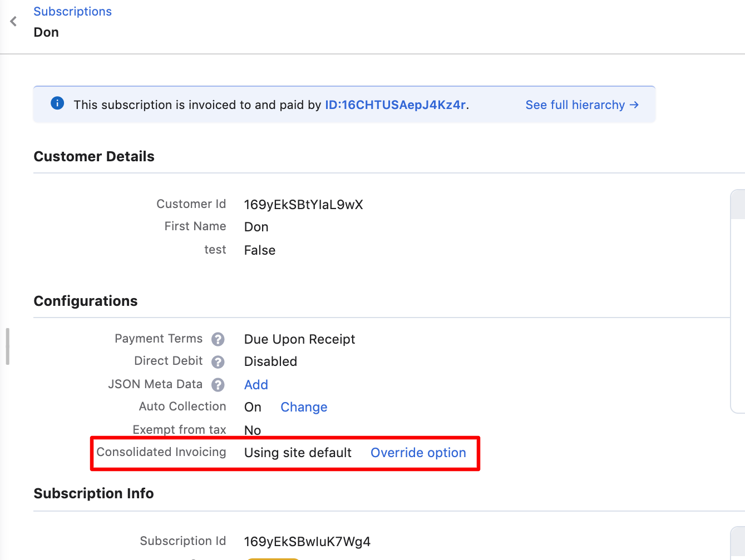Click the blue info icon in banner
Viewport: 745px width, 560px height.
tap(57, 103)
